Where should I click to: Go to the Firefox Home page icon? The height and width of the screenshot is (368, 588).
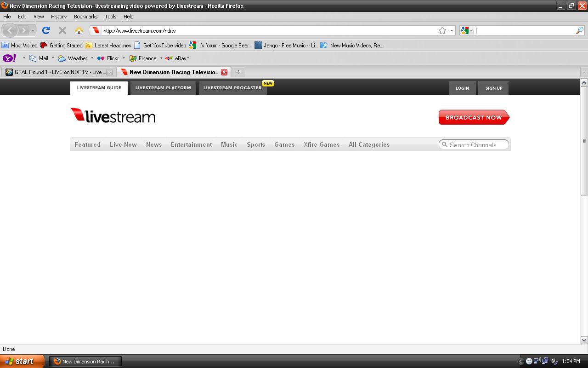pyautogui.click(x=79, y=30)
